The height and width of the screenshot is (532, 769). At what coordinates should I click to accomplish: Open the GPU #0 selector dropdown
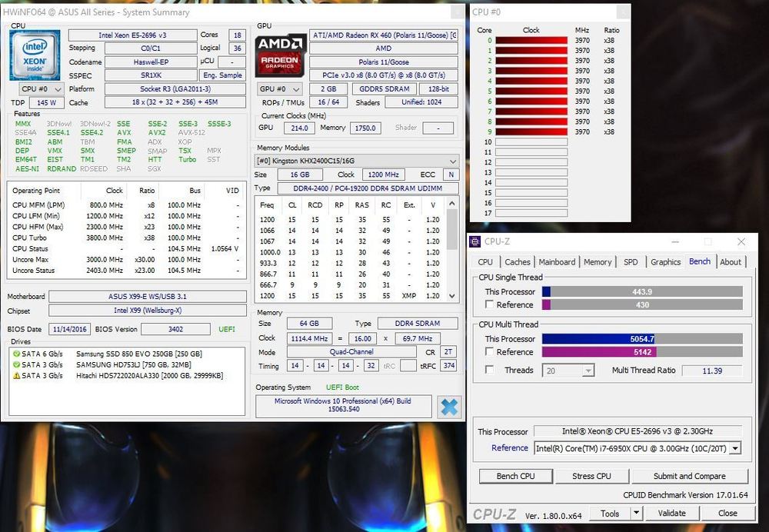[x=279, y=88]
